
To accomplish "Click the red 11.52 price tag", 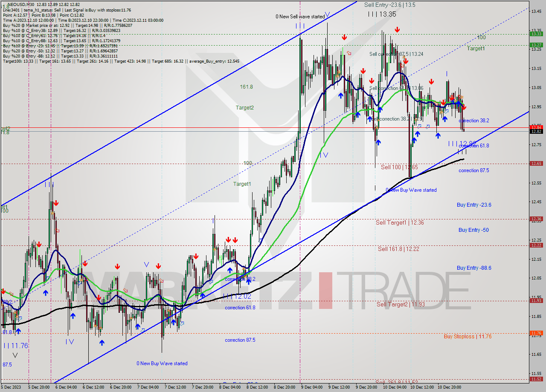I will click(x=536, y=379).
